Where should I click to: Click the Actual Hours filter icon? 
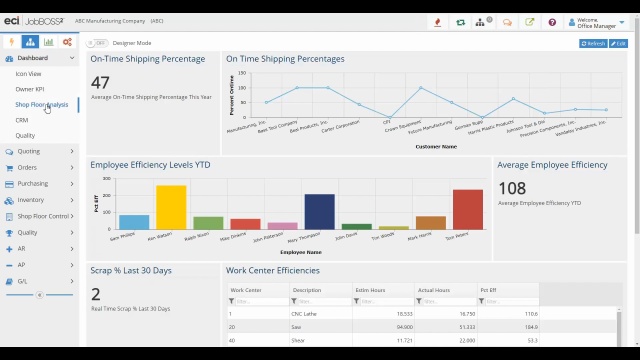pos(419,301)
